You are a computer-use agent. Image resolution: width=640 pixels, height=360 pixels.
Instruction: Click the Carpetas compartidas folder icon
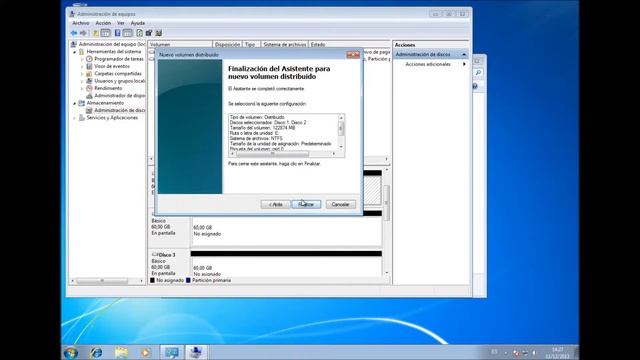click(x=89, y=74)
